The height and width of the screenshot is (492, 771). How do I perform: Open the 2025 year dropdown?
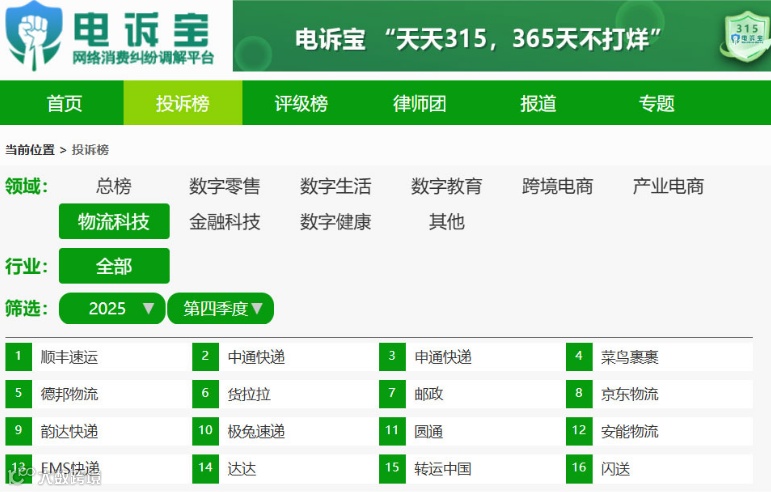[x=112, y=308]
